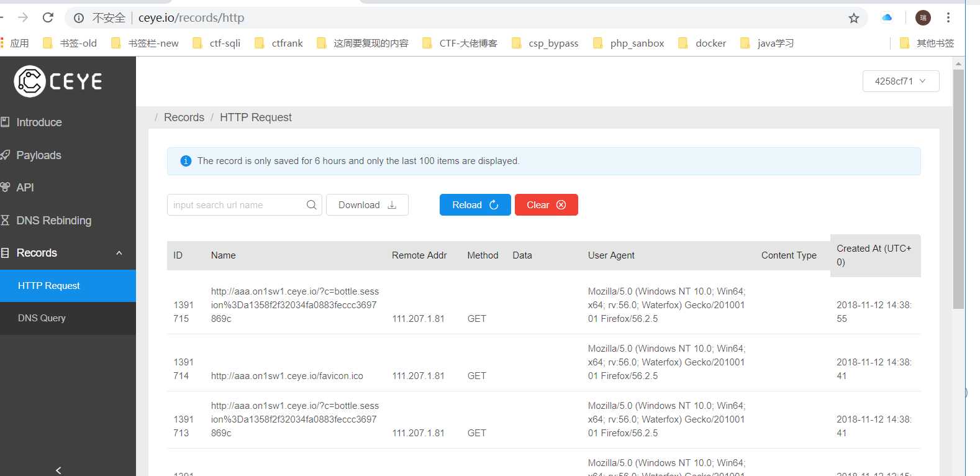Open the ctf-sqli bookmark folder
The image size is (980, 476).
pos(216,43)
